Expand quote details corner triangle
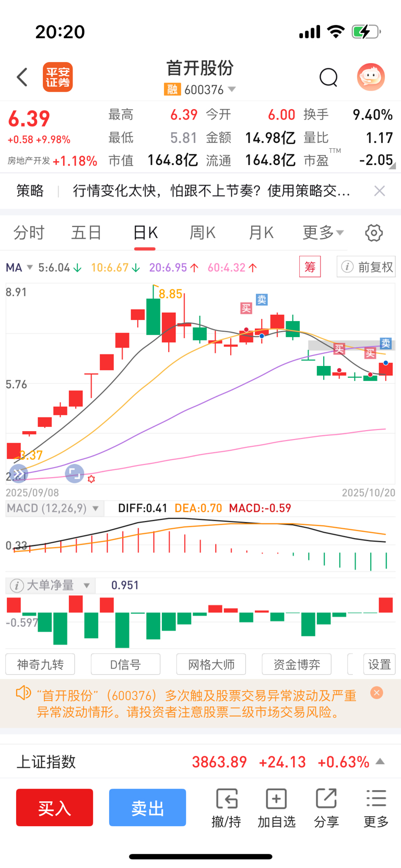401x868 pixels. 392,166
